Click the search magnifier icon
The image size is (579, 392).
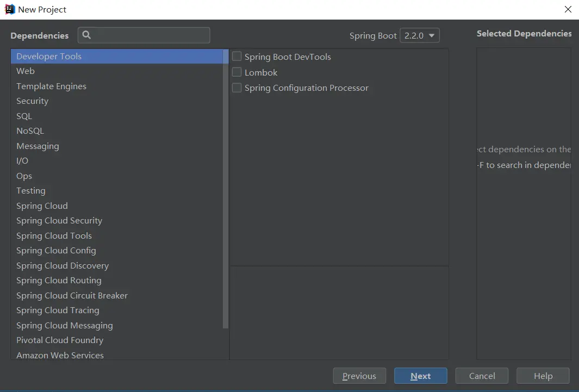[87, 35]
